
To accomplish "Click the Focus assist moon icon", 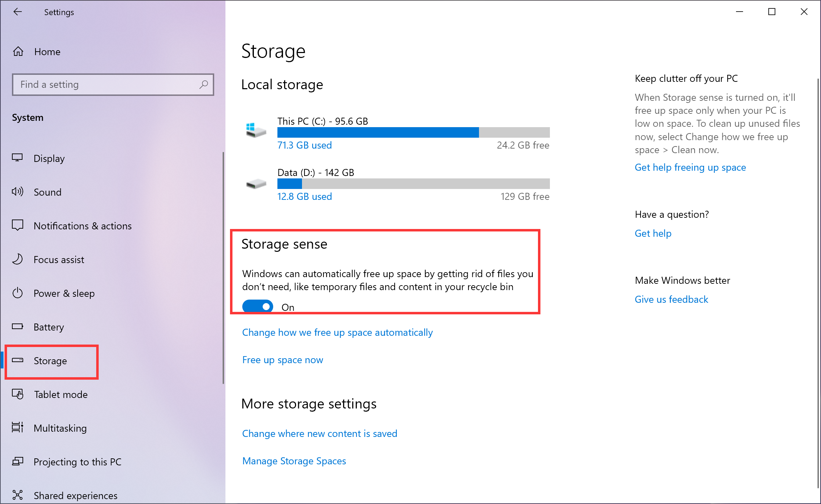I will pos(18,259).
